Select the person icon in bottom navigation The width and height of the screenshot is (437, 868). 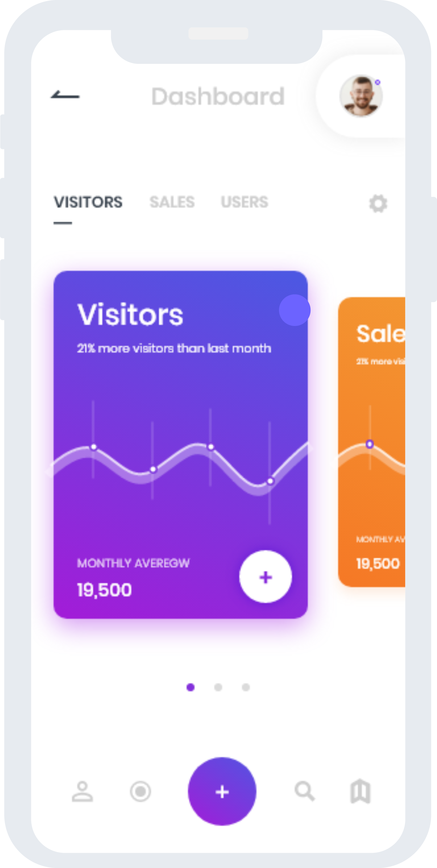(82, 792)
